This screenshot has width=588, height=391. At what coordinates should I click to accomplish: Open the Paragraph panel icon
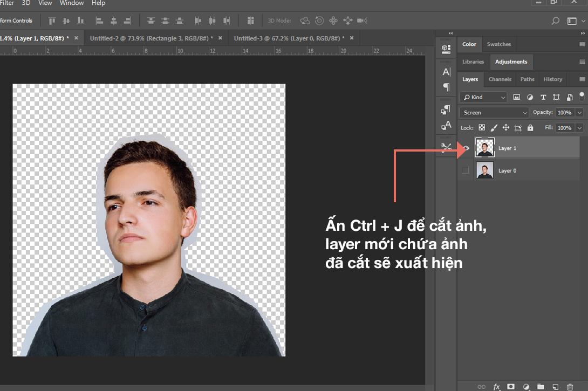[446, 87]
